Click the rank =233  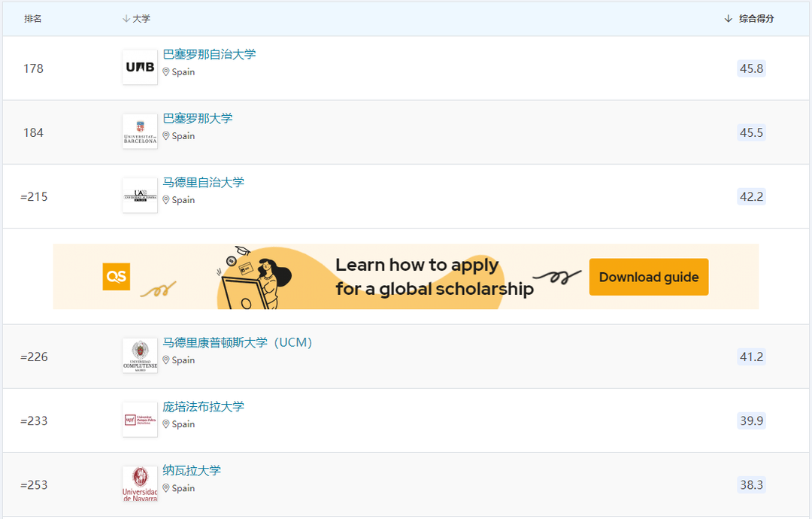coord(34,420)
